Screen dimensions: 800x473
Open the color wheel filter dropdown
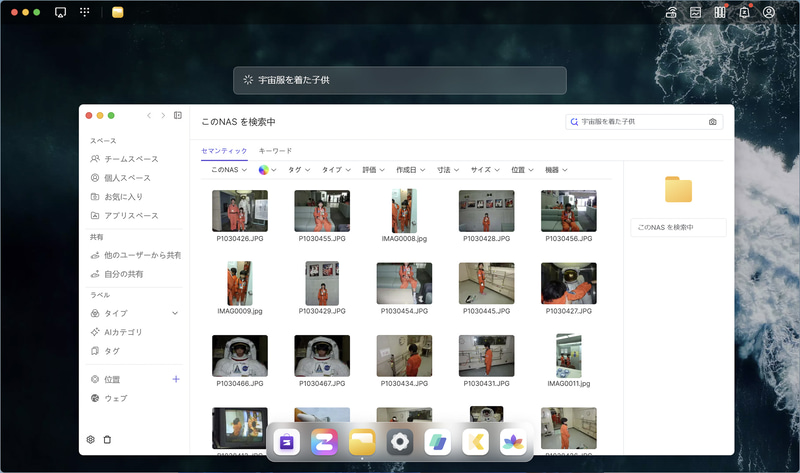point(267,170)
